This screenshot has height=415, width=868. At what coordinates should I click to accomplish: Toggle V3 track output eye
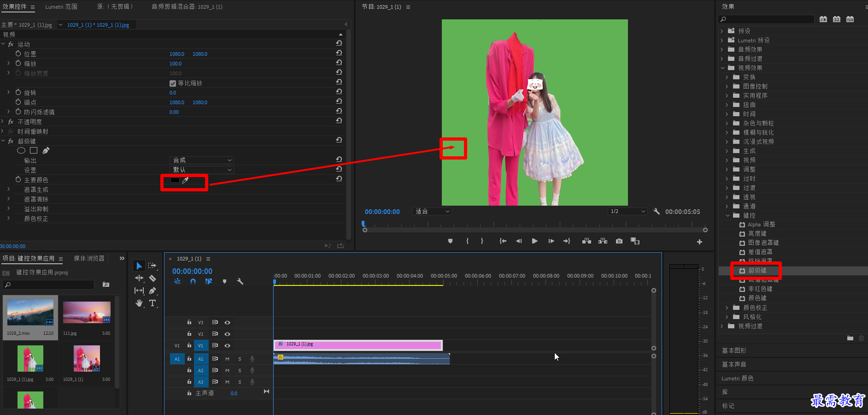(x=227, y=322)
